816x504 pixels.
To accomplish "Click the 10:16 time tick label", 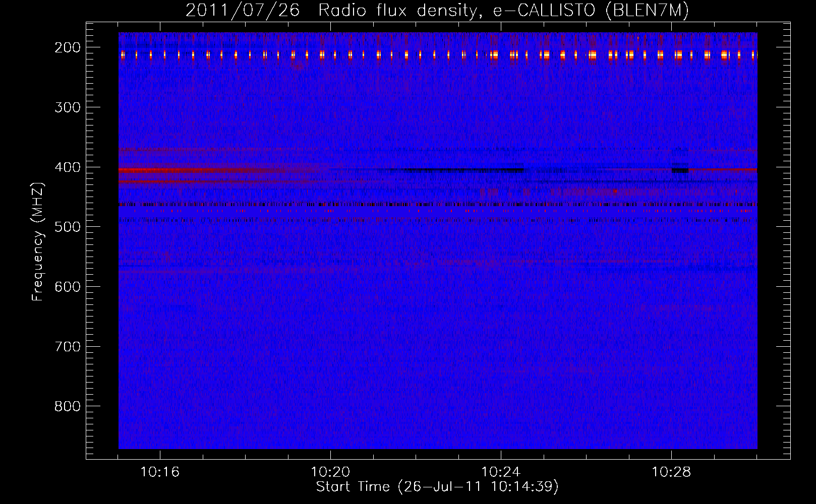I will pos(160,472).
